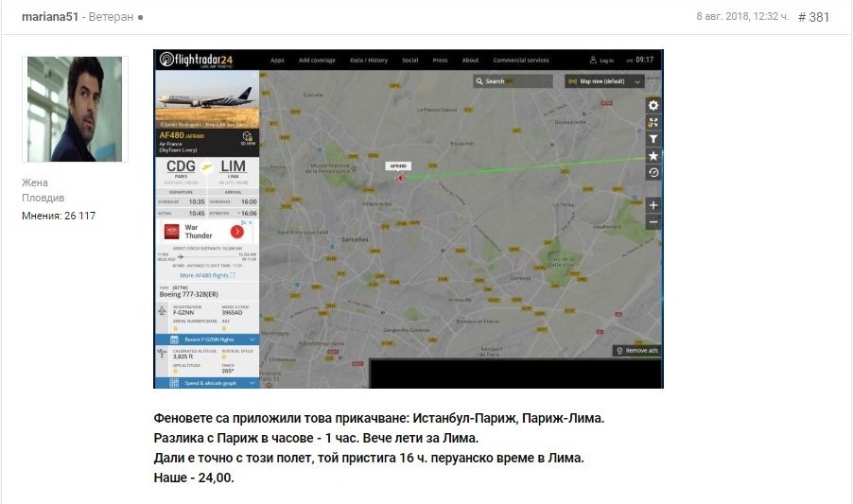The height and width of the screenshot is (504, 853).
Task: Click the Log in link
Action: [601, 61]
